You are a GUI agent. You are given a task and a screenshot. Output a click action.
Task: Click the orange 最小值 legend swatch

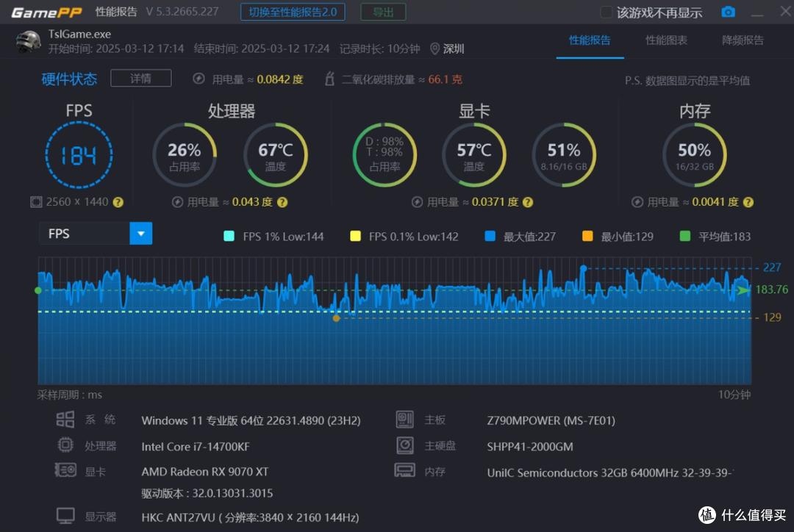[588, 237]
